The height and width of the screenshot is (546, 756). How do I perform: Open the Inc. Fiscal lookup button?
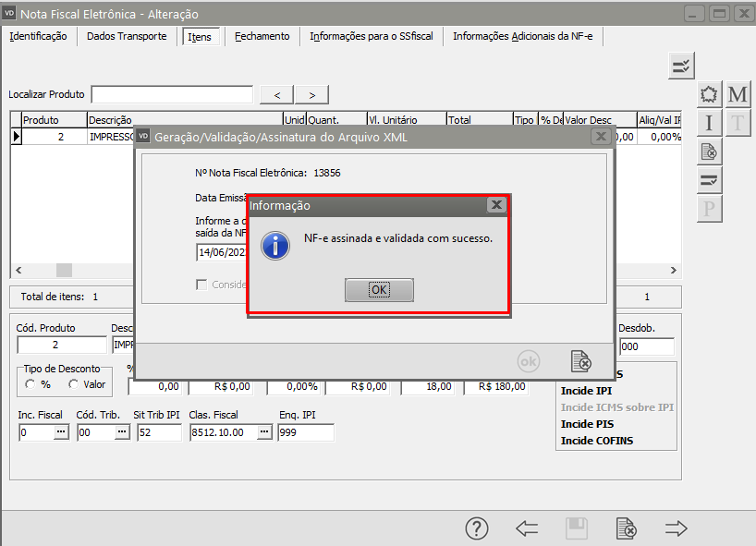tap(61, 432)
